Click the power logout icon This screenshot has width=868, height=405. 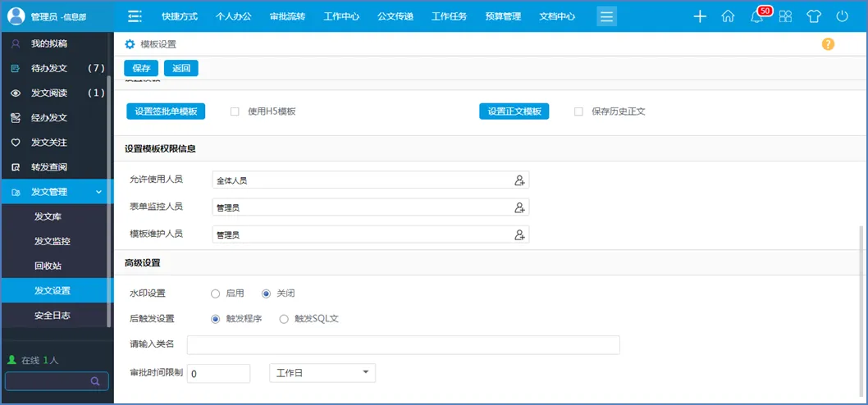tap(842, 16)
